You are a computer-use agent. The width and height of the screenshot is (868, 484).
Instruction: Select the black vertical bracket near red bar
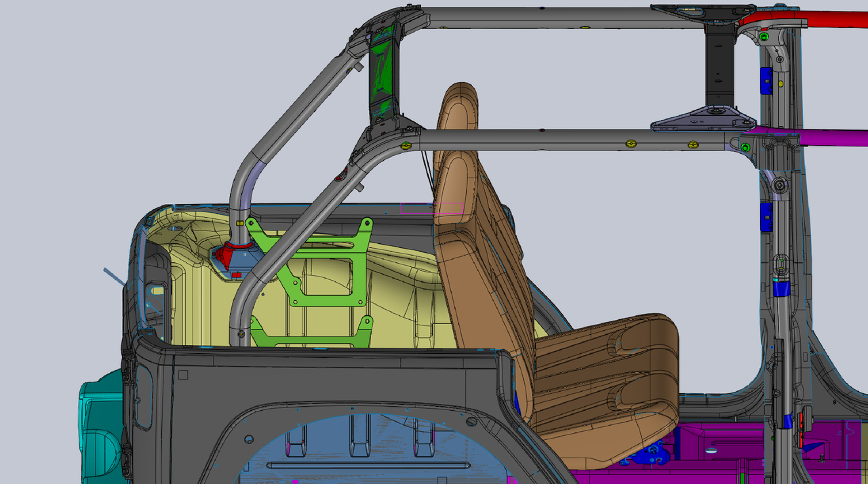[x=720, y=64]
